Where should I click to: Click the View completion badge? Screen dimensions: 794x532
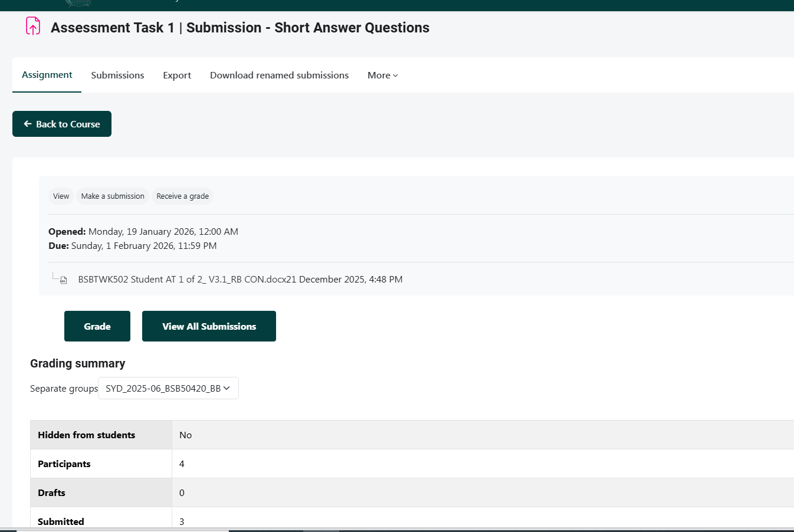pyautogui.click(x=61, y=196)
